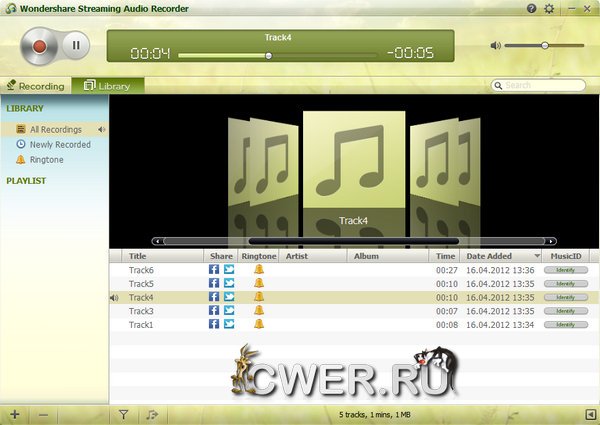Sort by the Time column header

pos(445,256)
